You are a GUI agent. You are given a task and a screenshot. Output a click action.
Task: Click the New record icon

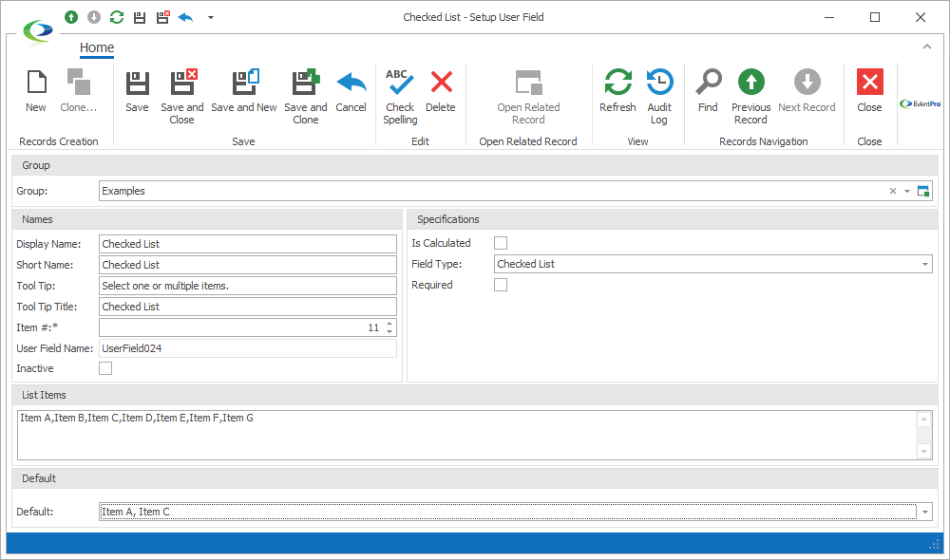point(36,83)
